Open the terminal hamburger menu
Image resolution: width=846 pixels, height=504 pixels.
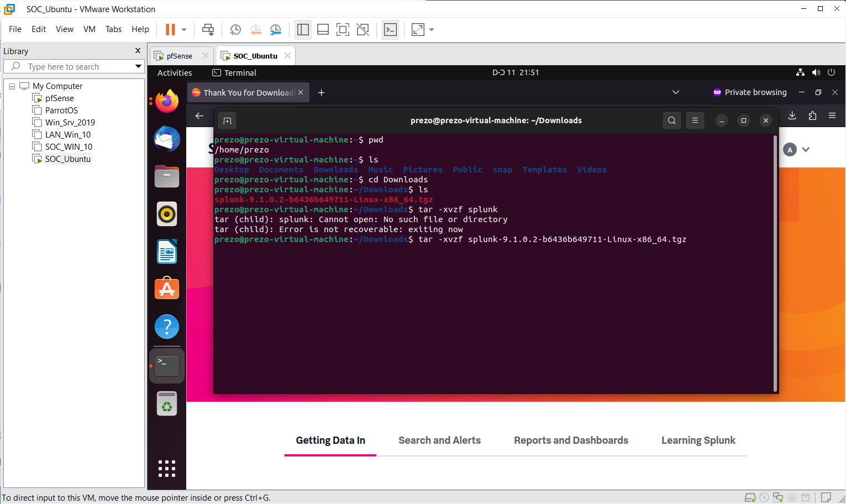695,120
